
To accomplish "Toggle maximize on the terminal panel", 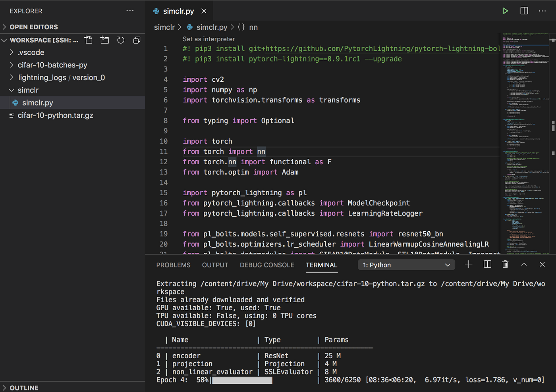I will tap(523, 264).
